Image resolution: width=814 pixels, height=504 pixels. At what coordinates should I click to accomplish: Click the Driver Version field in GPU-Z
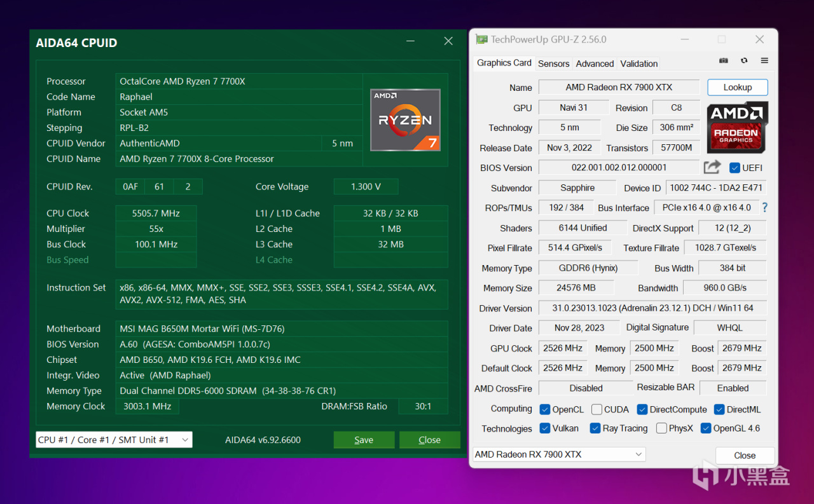[652, 308]
